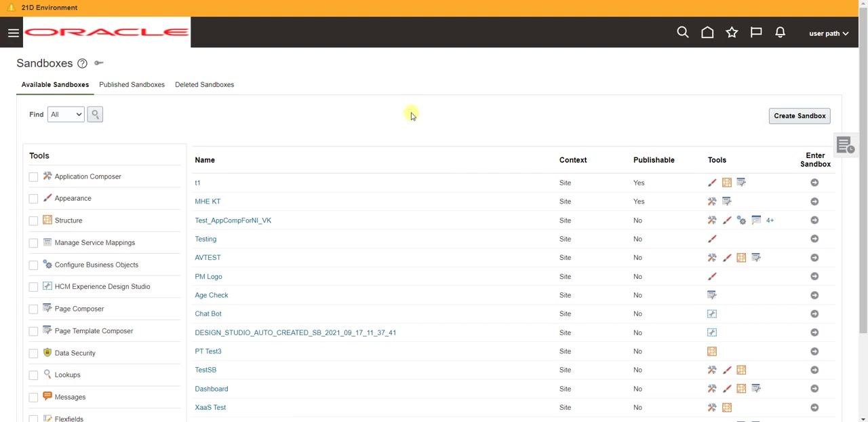Check the Data Security checkbox
Viewport: 868px width, 422px height.
pos(33,353)
